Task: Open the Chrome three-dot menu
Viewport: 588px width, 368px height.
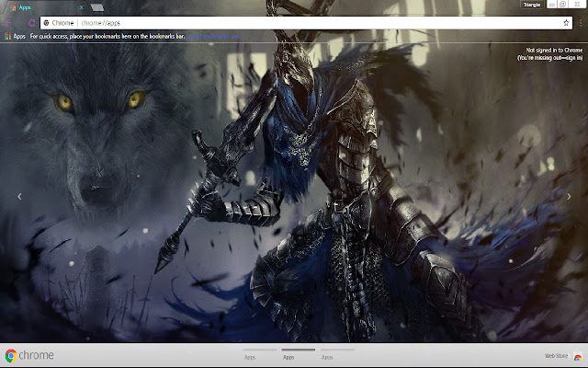Action: pyautogui.click(x=581, y=23)
